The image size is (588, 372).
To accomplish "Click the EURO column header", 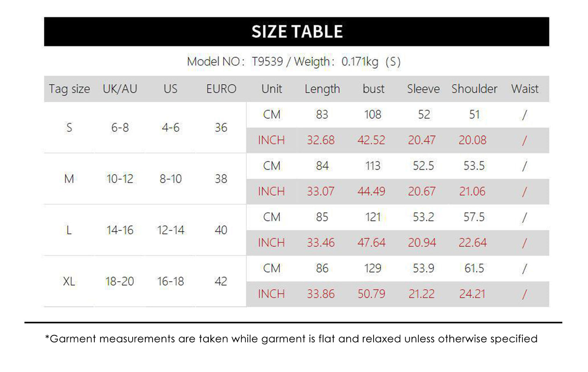I will click(221, 89).
